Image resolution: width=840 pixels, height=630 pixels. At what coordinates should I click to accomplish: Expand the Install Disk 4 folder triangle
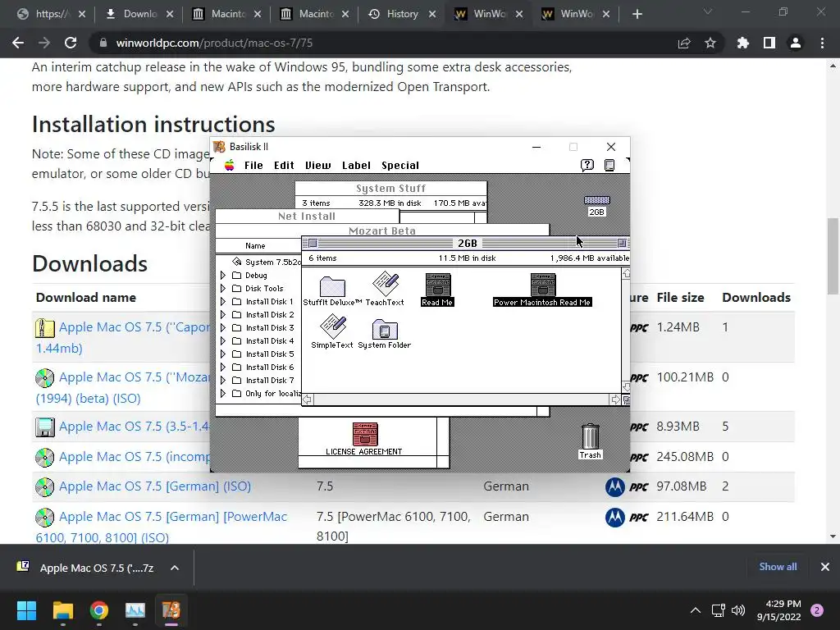(x=223, y=340)
